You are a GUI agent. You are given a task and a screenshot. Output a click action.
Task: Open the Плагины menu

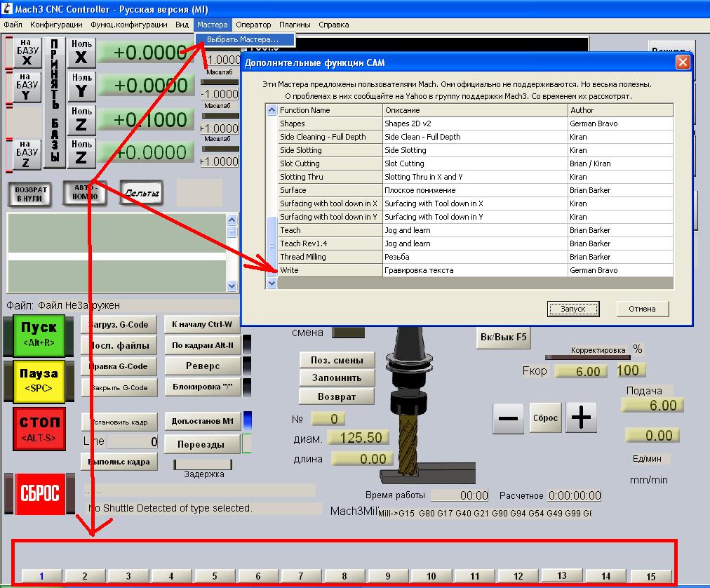coord(295,25)
